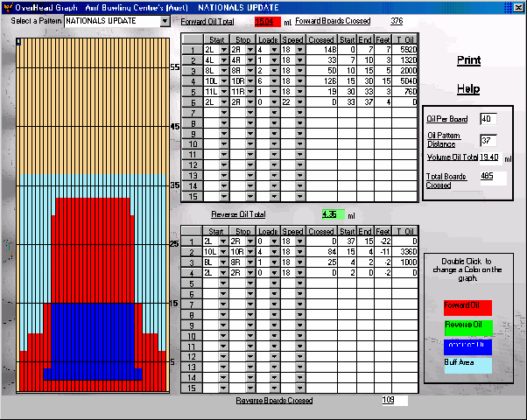Click the OverHead Graph title bar app icon

tap(8, 7)
